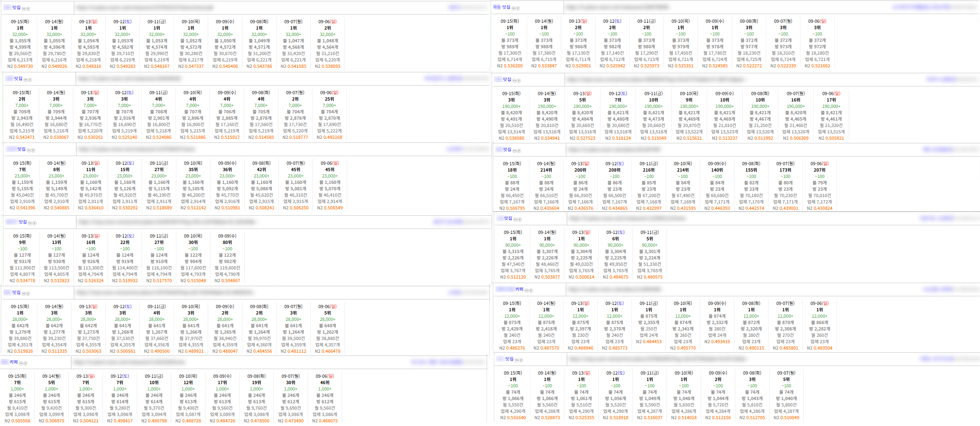Viewport: 980px width, 426px height.
Task: Click the p icon in the 28,000+ panel
Action: click(x=28, y=294)
